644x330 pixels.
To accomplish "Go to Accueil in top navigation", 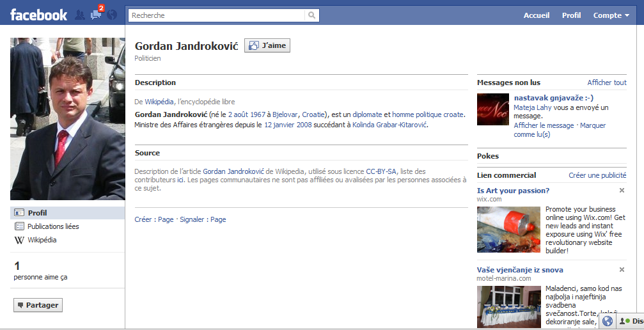I will 537,15.
